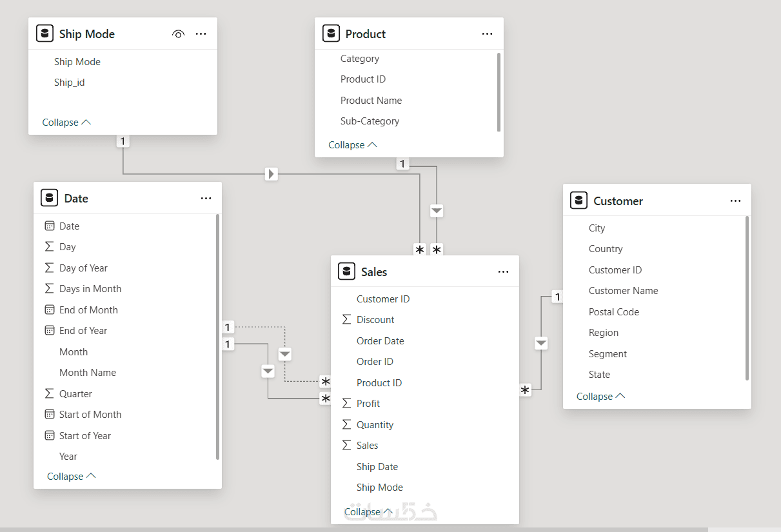Screen dimensions: 781x532
Task: Click the Product table database icon
Action: (331, 34)
